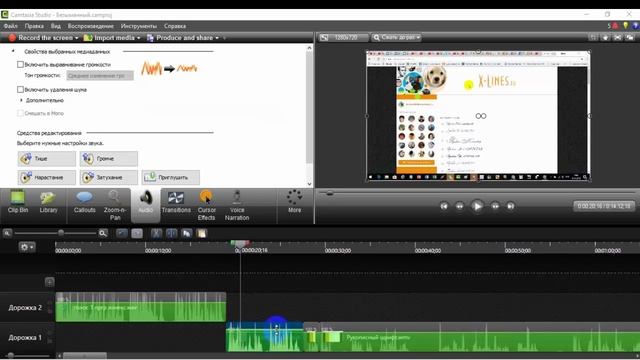640x360 pixels.
Task: Click the Приглушить silence button
Action: pyautogui.click(x=171, y=177)
